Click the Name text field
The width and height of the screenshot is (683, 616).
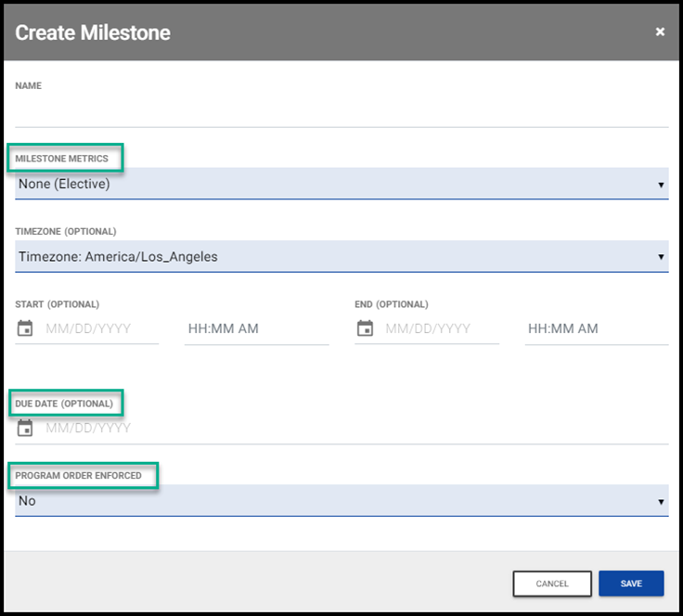click(x=341, y=112)
